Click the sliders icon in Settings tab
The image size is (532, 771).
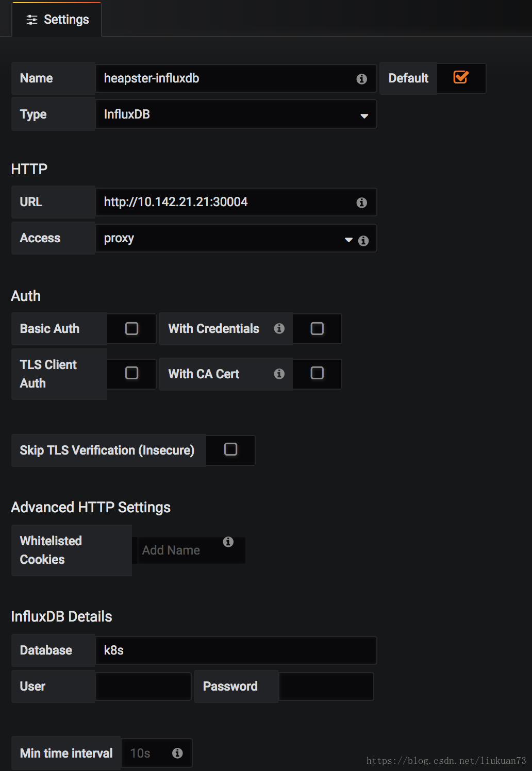coord(32,20)
